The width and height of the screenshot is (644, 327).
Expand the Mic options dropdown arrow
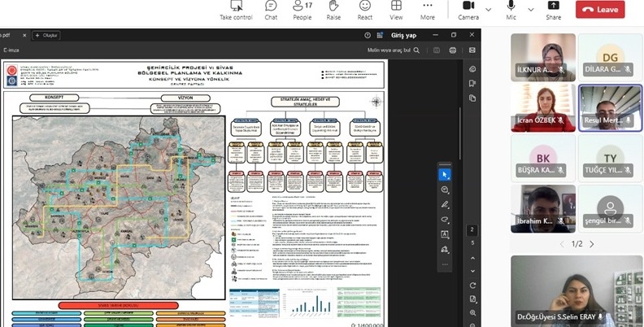(x=529, y=7)
